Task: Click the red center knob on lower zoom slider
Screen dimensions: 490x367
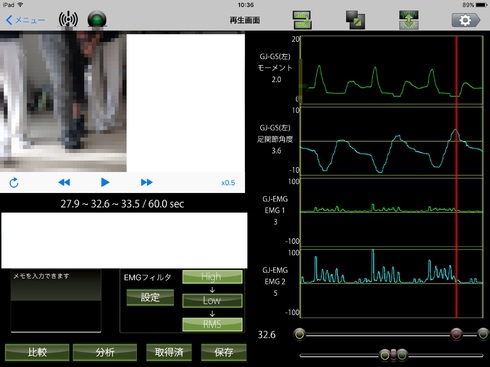Action: click(x=393, y=355)
